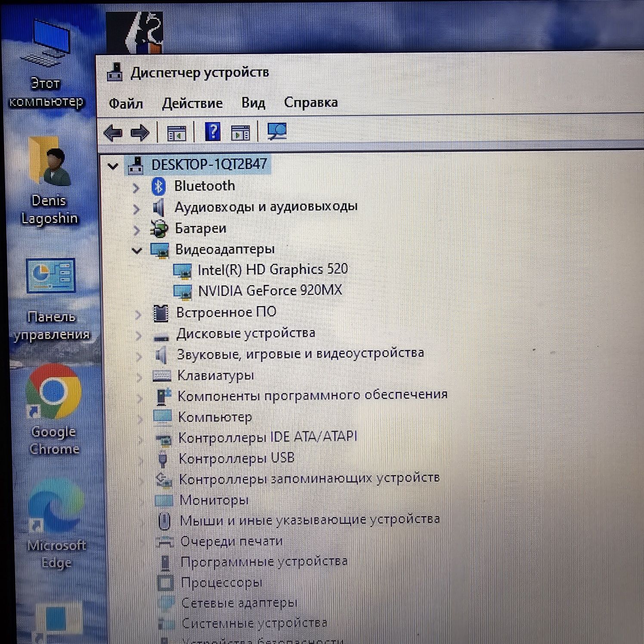Expand the Bluetooth category chevron
Screen dimensions: 644x644
point(136,188)
